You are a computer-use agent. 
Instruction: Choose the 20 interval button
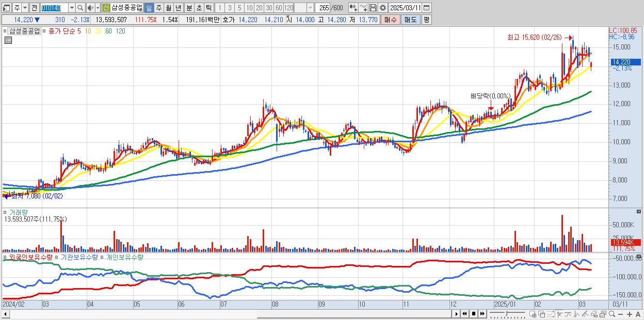click(x=259, y=8)
